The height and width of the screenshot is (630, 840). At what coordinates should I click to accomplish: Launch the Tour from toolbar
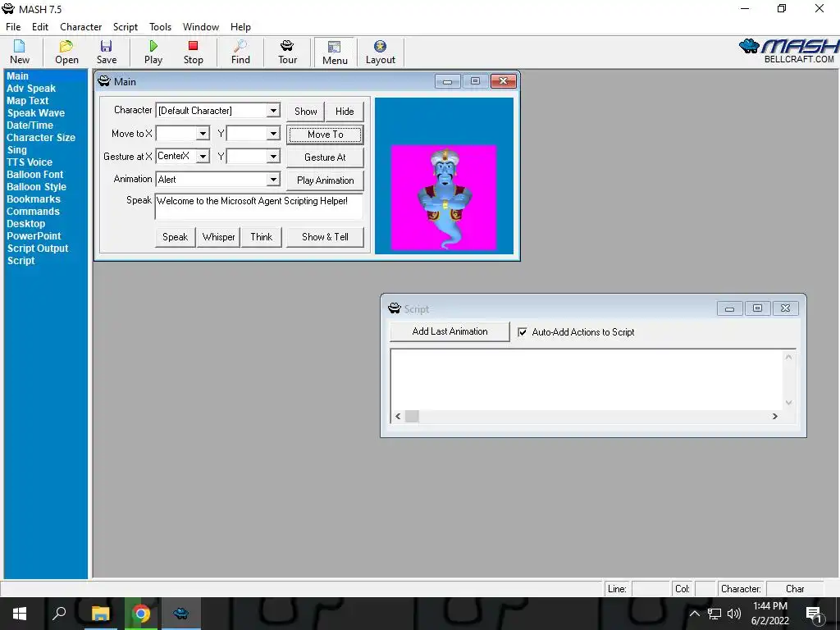(287, 52)
